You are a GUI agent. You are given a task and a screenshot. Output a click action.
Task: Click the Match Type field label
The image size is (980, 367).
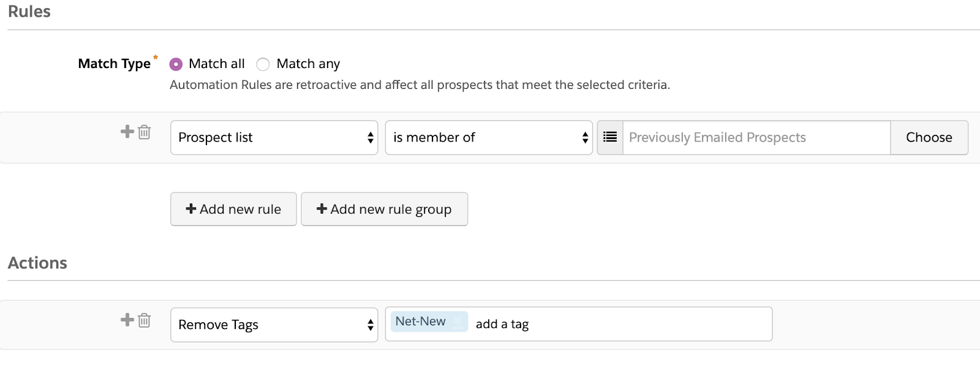(114, 64)
